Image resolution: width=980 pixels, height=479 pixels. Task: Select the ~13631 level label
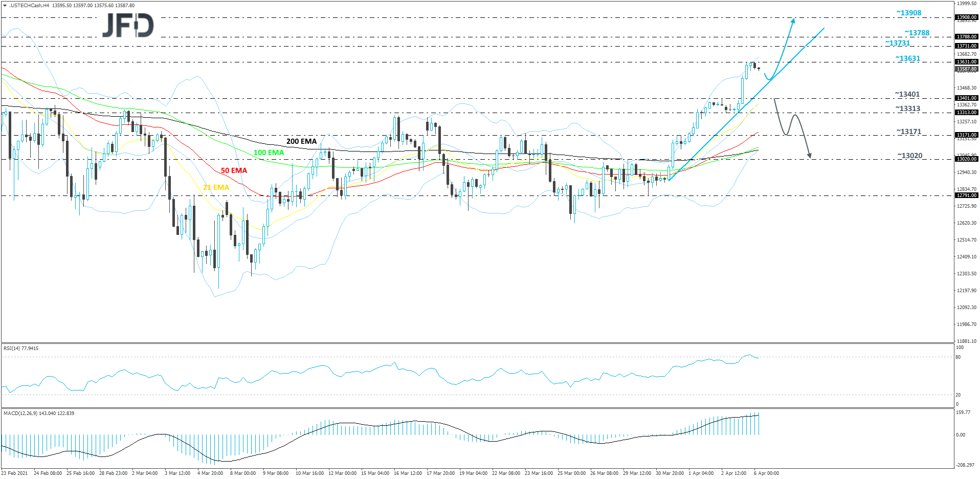[x=907, y=58]
